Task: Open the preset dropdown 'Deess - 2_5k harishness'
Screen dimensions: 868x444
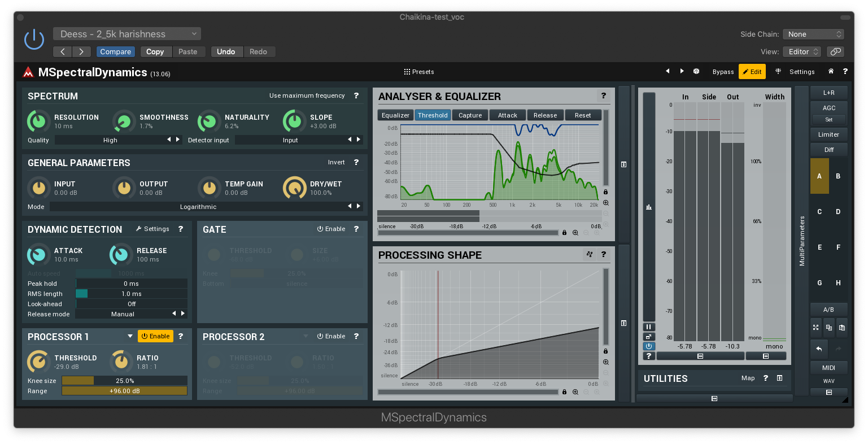Action: coord(127,34)
